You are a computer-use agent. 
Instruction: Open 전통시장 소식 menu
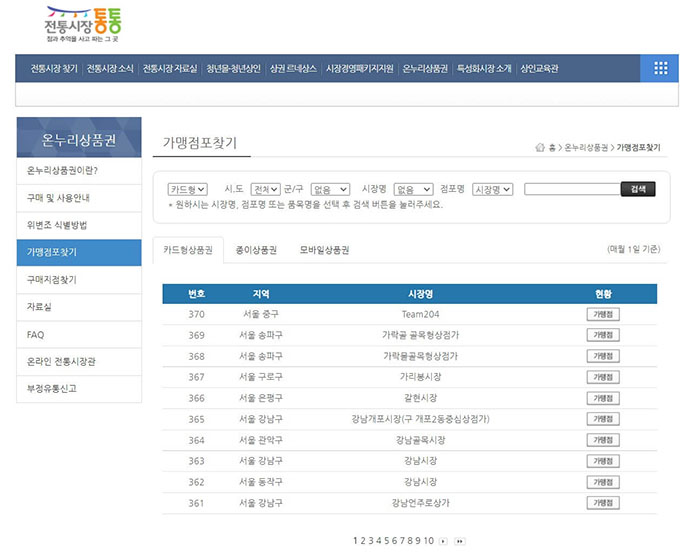coord(110,69)
